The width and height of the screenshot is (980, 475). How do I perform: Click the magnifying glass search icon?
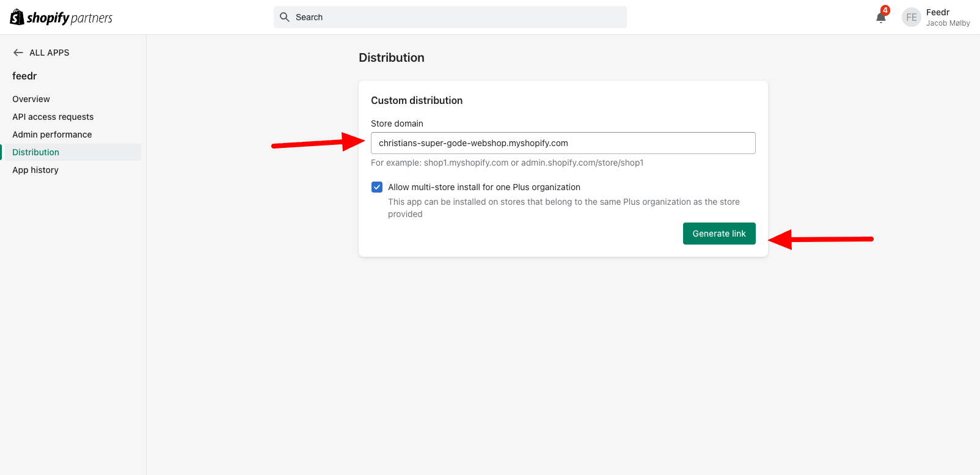click(285, 17)
